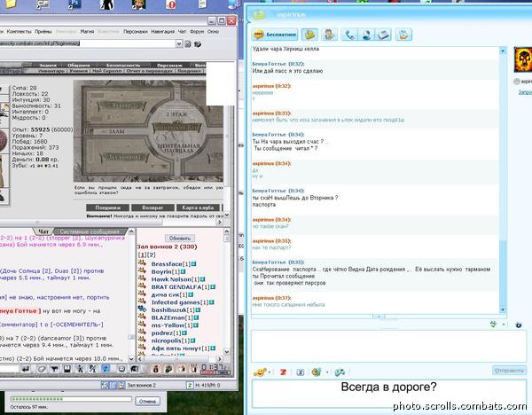Screen dimensions: 532x415
Task: Click the Отправить send button
Action: [509, 370]
